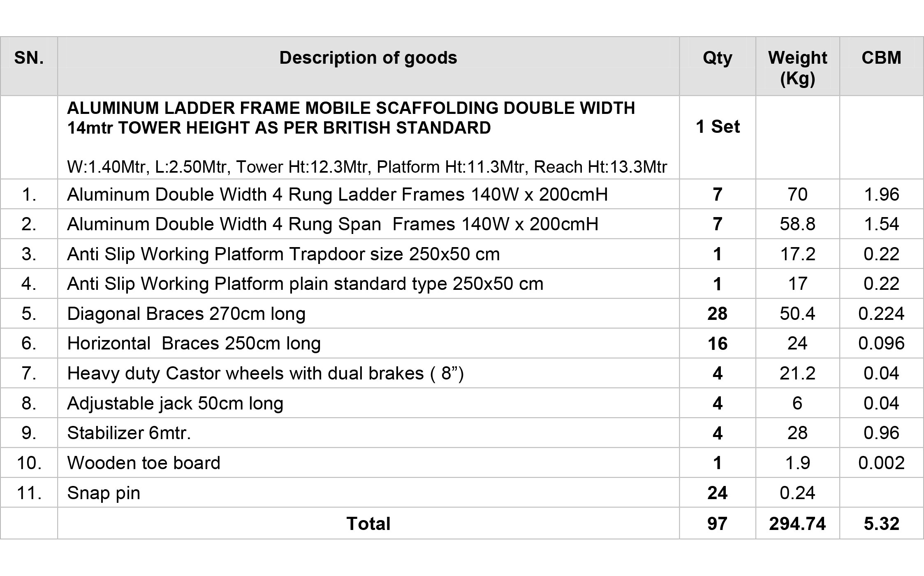Click the scaffolding title description text
Viewport: 924px width, 576px height.
click(x=351, y=118)
